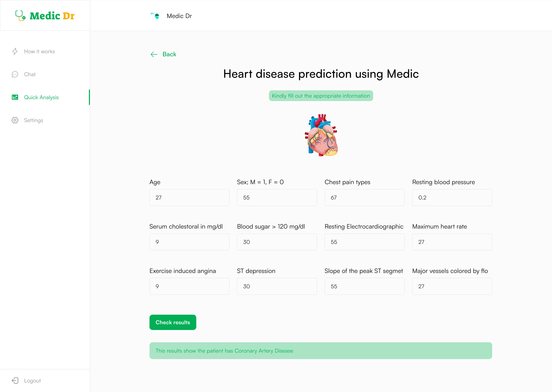Click the Back arrow icon

click(x=154, y=54)
